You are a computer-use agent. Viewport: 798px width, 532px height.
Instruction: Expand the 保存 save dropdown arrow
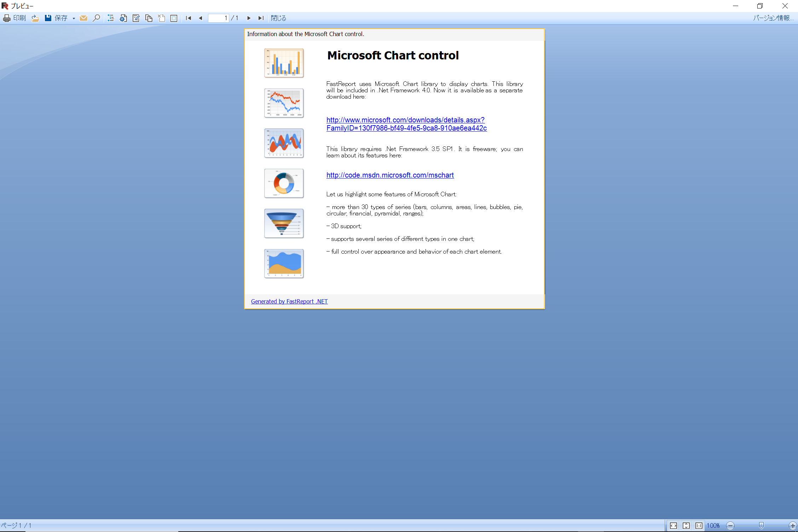[74, 18]
